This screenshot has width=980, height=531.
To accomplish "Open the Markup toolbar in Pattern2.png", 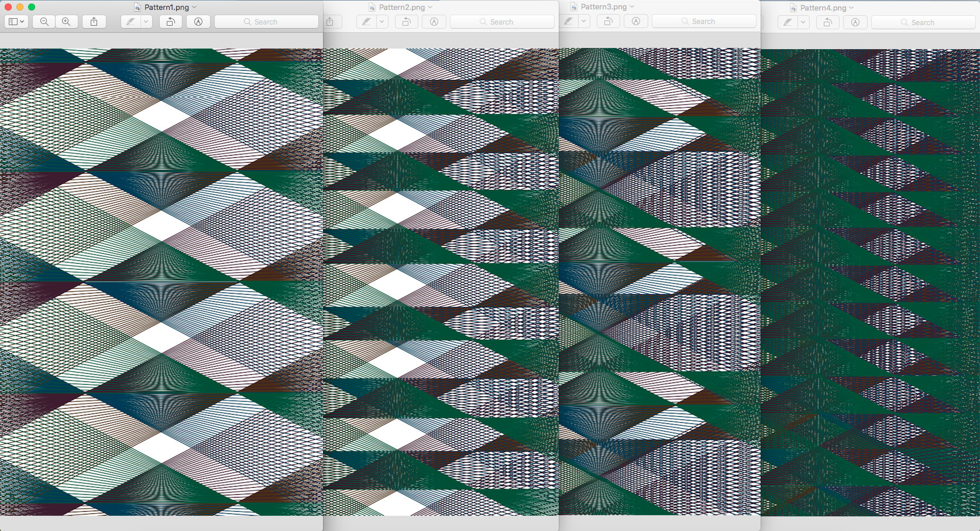I will (x=434, y=22).
